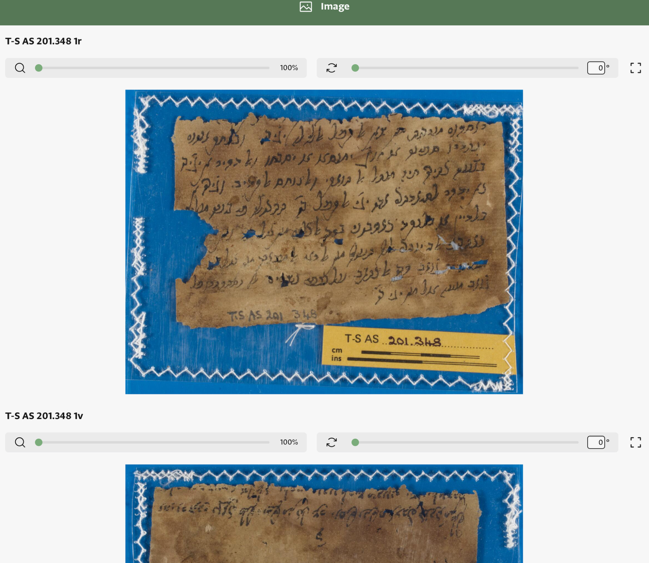Open the 1r image in fullscreen
The image size is (649, 563).
pos(636,68)
